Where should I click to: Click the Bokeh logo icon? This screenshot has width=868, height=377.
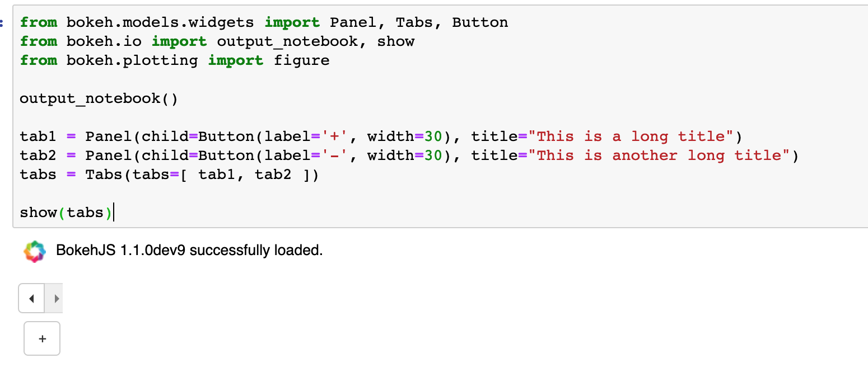(35, 251)
